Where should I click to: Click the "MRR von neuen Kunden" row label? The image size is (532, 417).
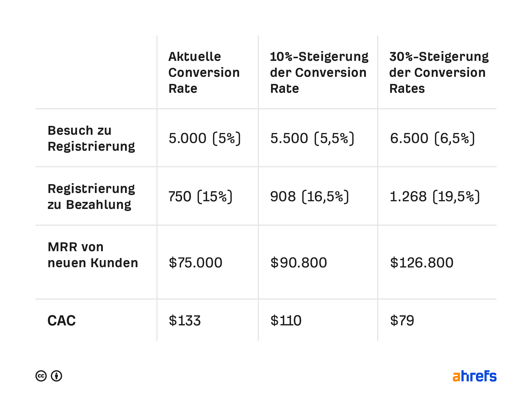(93, 255)
